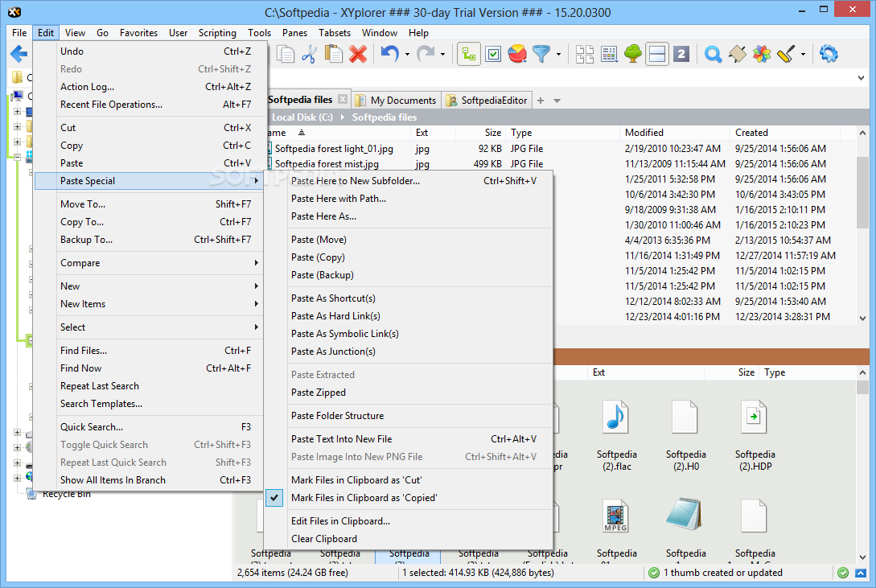Open the Undo history dropdown arrow

coord(407,55)
